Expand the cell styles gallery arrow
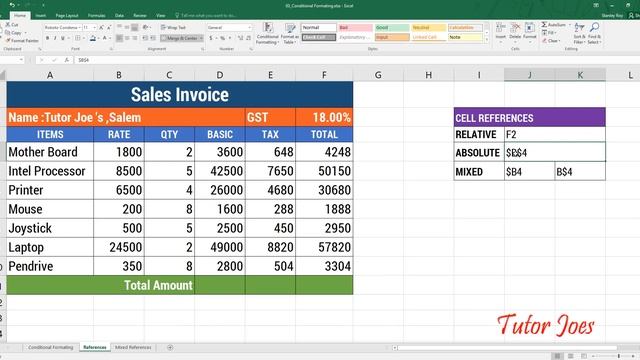 pos(487,40)
